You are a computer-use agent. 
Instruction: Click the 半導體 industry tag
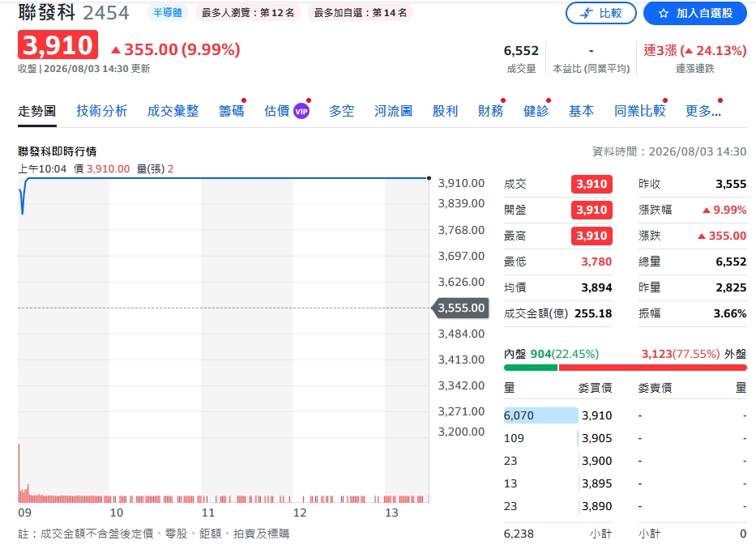pos(168,12)
